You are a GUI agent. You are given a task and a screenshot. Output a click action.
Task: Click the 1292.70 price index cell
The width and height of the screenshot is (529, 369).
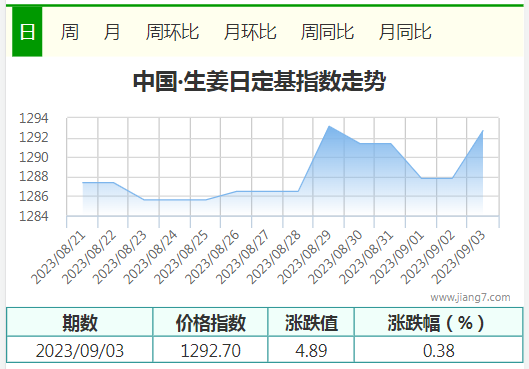[211, 350]
